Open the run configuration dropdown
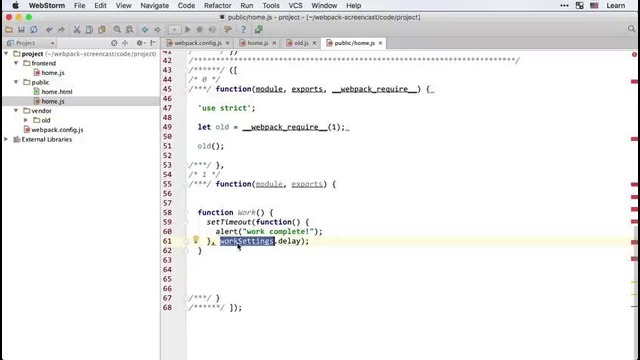Viewport: 640px width, 360px height. 174,30
